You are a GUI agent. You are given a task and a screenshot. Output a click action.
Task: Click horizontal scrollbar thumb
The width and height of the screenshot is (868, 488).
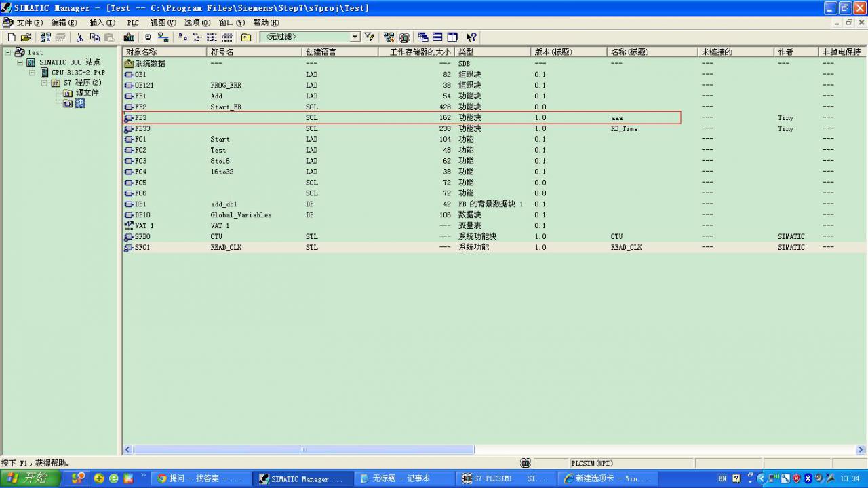click(304, 449)
